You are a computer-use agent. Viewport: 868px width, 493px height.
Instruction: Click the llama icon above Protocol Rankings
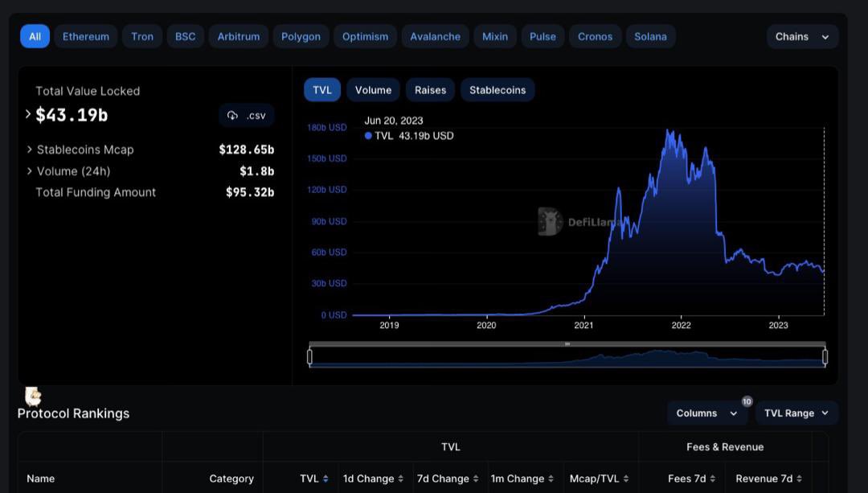tap(33, 396)
